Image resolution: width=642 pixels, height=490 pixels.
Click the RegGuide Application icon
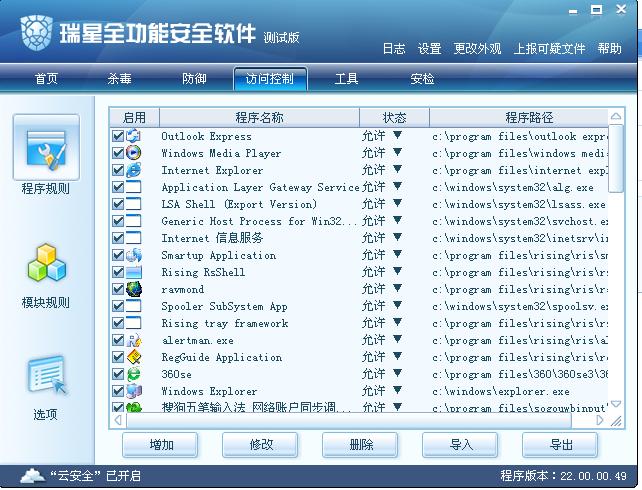133,357
